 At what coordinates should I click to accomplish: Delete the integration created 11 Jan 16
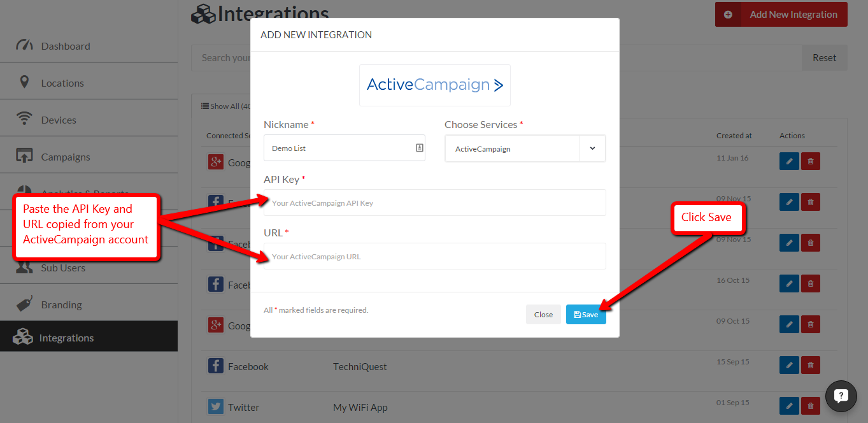(x=811, y=161)
